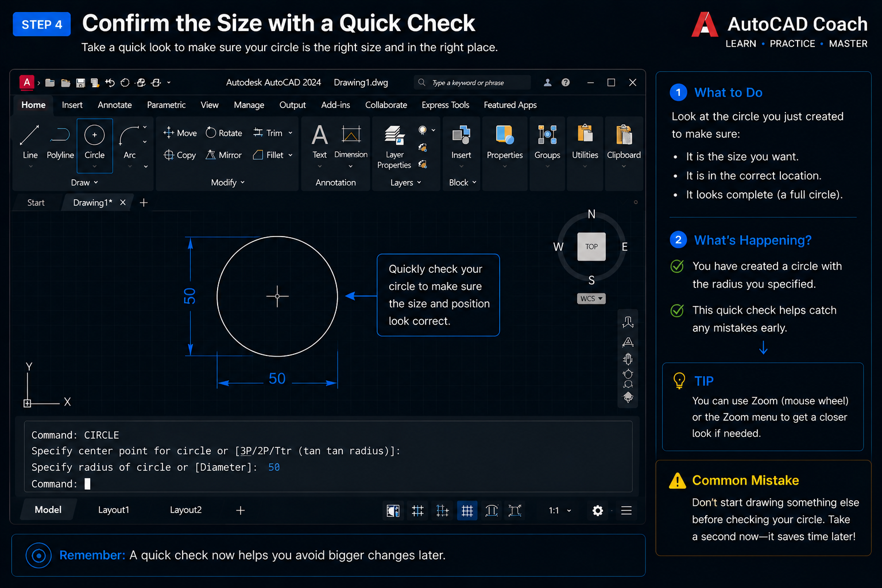Open the Trim dropdown arrow

[291, 133]
